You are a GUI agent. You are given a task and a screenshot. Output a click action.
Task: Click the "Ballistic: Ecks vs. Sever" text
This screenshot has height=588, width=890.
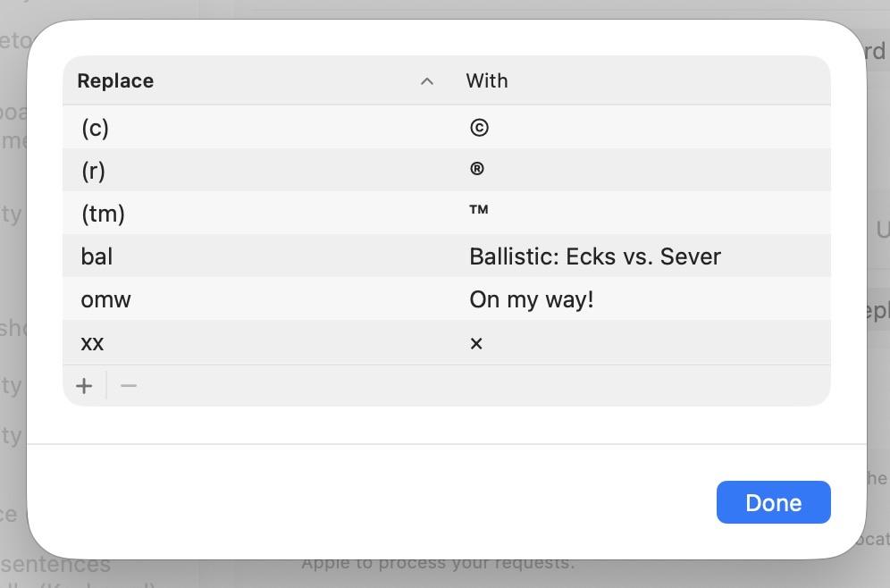595,256
